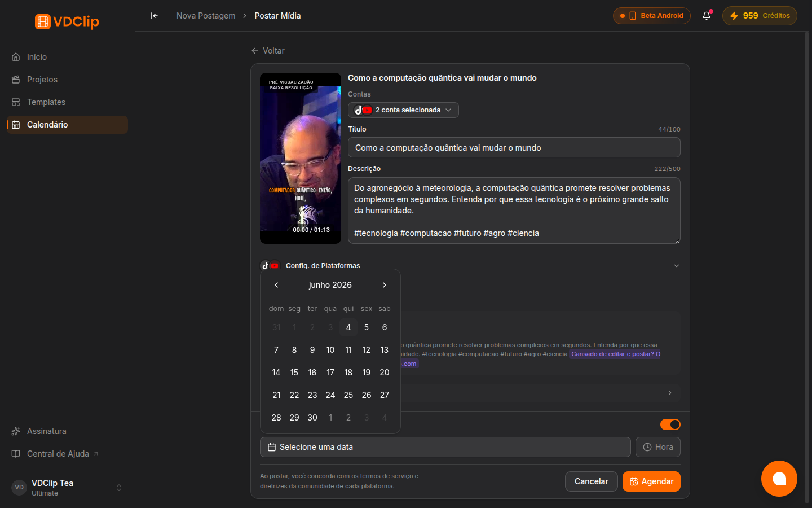Click the VDClip logo
Viewport: 812px width, 508px height.
[x=67, y=21]
